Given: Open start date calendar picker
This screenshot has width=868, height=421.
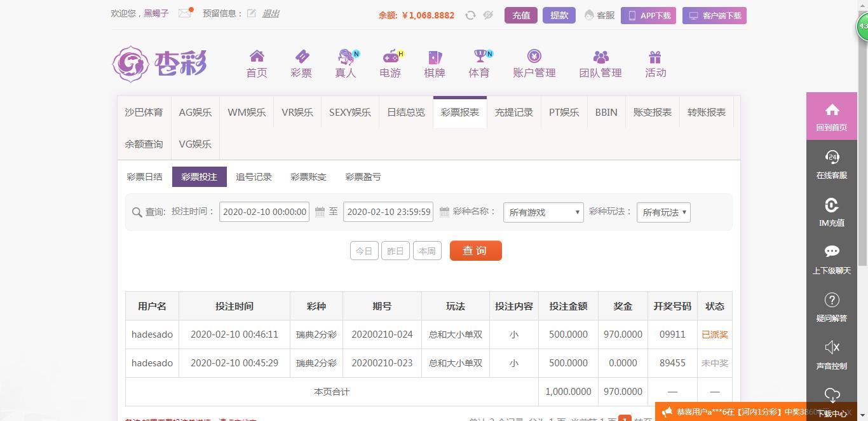Looking at the screenshot, I should [x=320, y=212].
